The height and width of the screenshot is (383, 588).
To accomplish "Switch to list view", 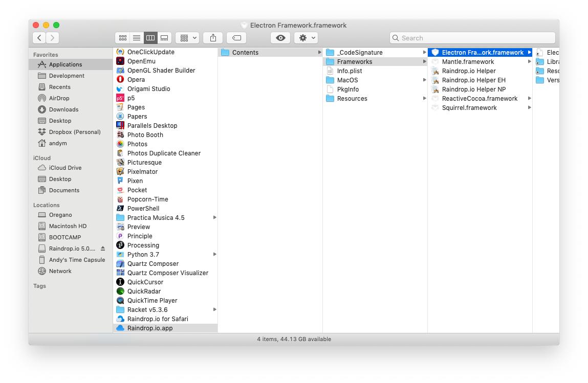I will [137, 38].
